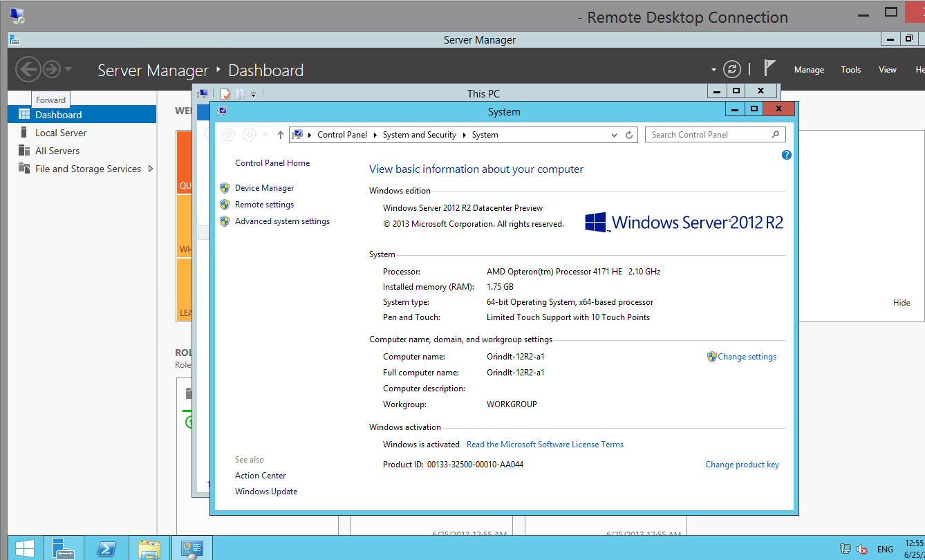Open File Explorer from taskbar
The width and height of the screenshot is (925, 560).
point(149,549)
